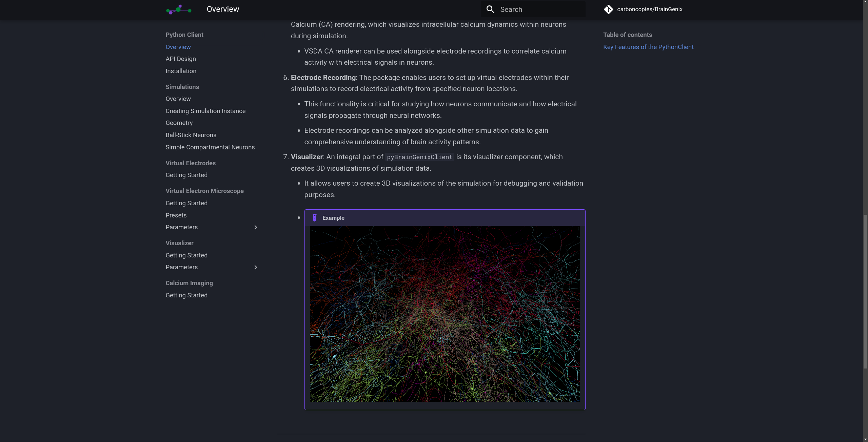Open Calcium Imaging Getting Started

pyautogui.click(x=186, y=295)
